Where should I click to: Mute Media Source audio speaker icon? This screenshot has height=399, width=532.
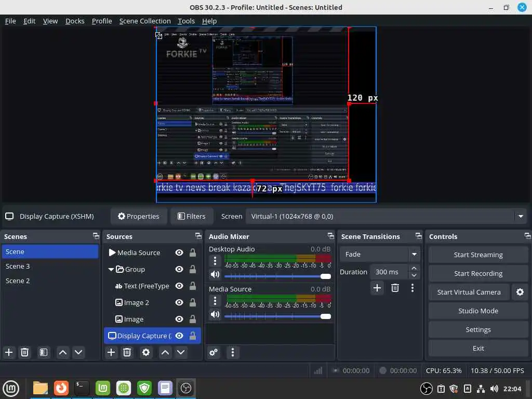pyautogui.click(x=215, y=314)
